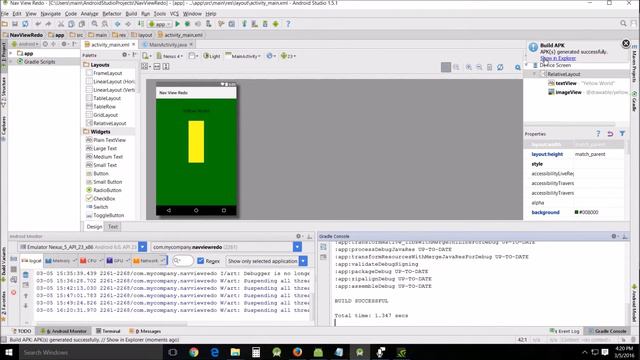Click the red stop icon in Android Monitor

click(x=13, y=292)
